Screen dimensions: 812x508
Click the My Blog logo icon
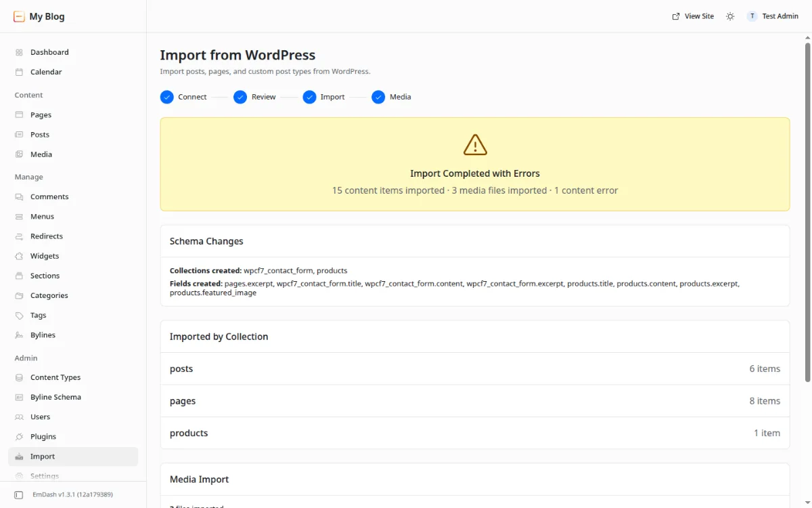[x=19, y=16]
